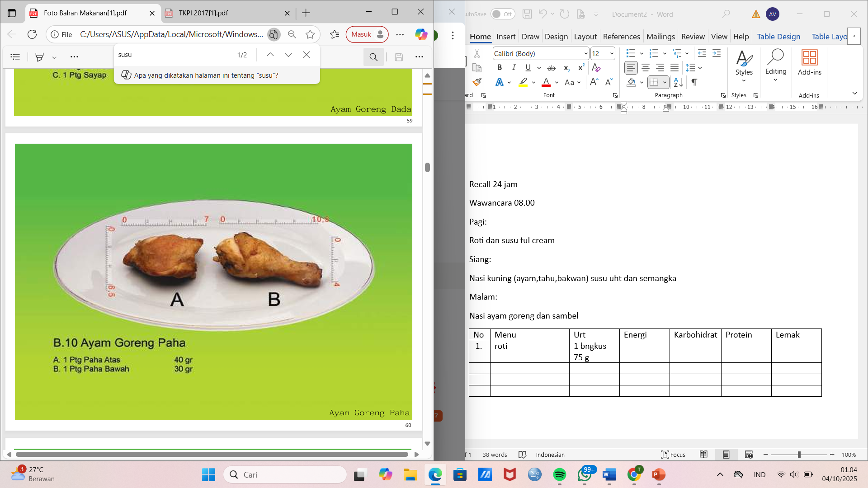Switch to Web Layout view in Word
Viewport: 868px width, 488px height.
pos(749,455)
